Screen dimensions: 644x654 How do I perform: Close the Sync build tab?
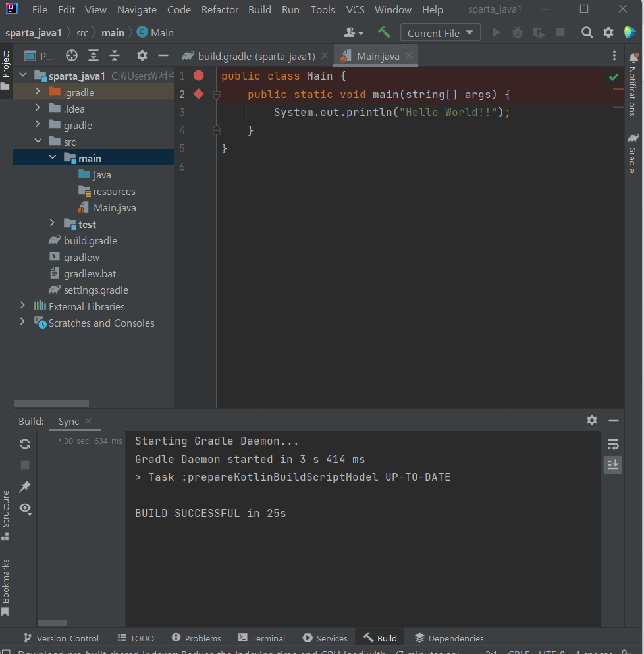point(88,421)
